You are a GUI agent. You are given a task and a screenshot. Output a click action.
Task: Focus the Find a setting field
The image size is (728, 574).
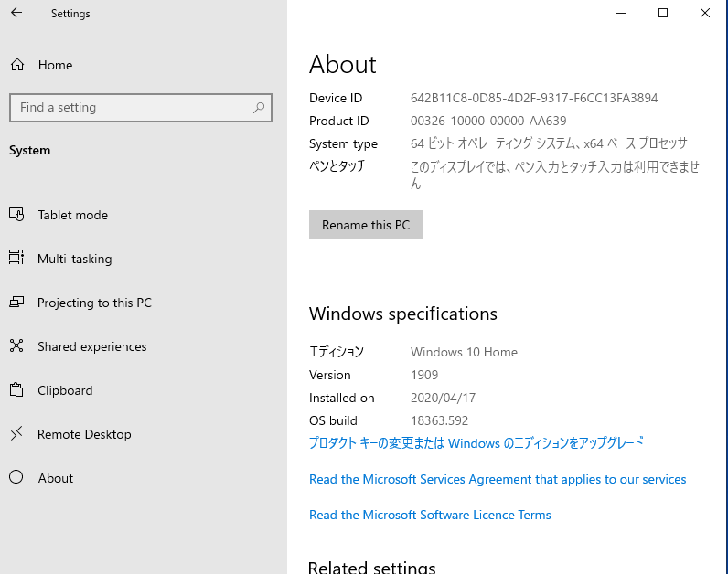(141, 108)
